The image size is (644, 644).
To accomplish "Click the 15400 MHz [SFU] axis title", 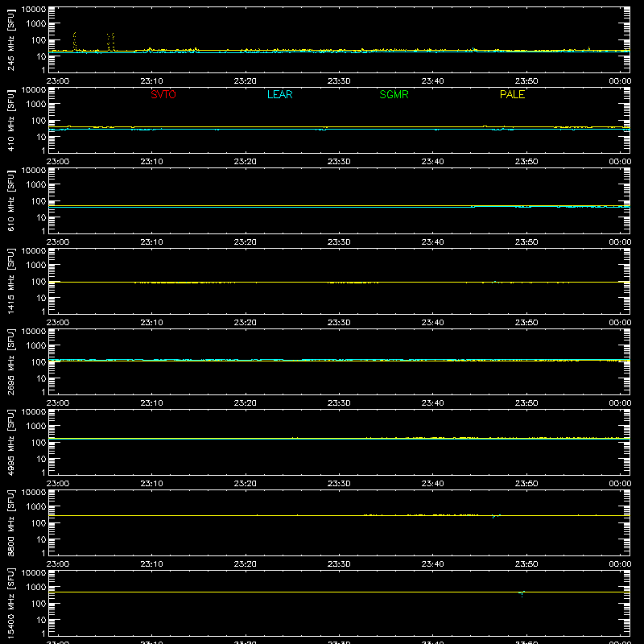I will 10,603.
